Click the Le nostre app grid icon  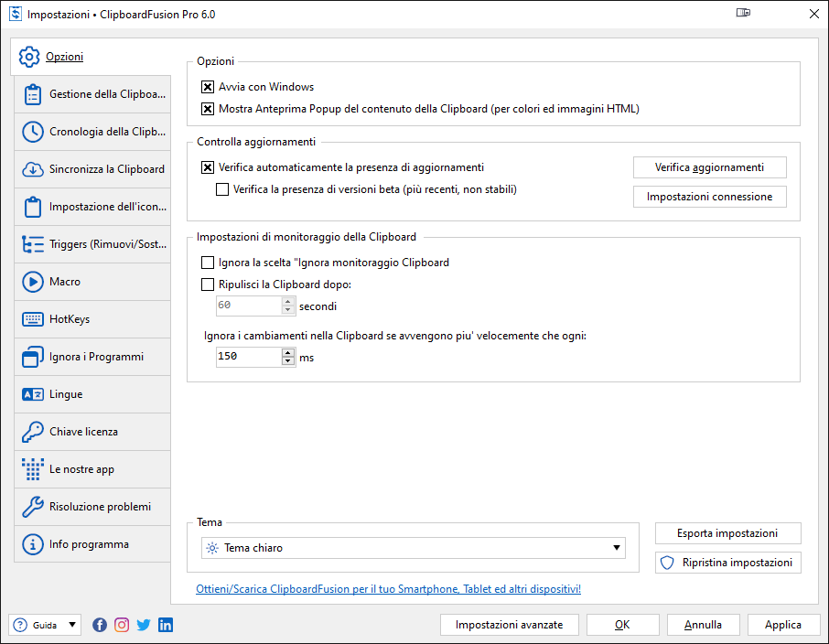pyautogui.click(x=33, y=469)
